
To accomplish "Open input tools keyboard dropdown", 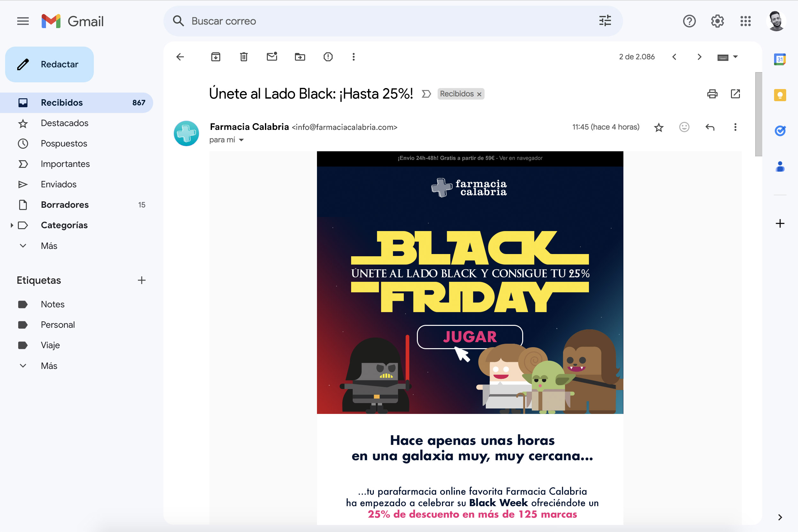I will pos(727,57).
